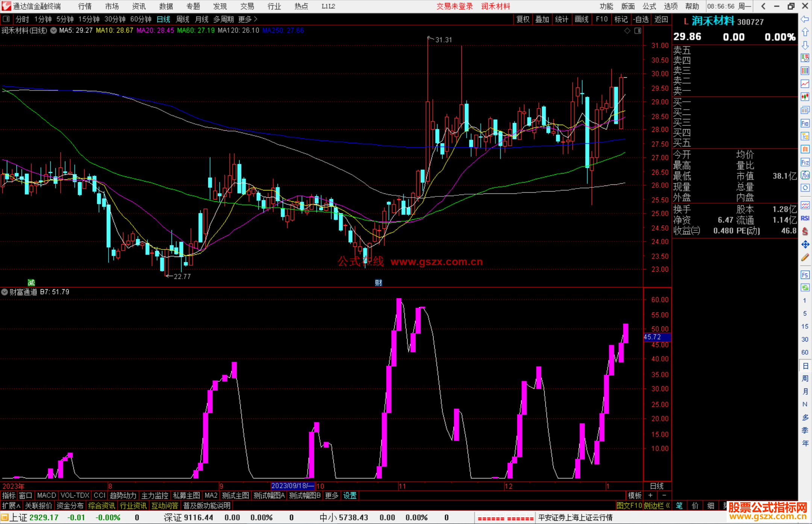The height and width of the screenshot is (524, 812).
Task: Select the 测试主图 indicator tab
Action: click(x=235, y=495)
